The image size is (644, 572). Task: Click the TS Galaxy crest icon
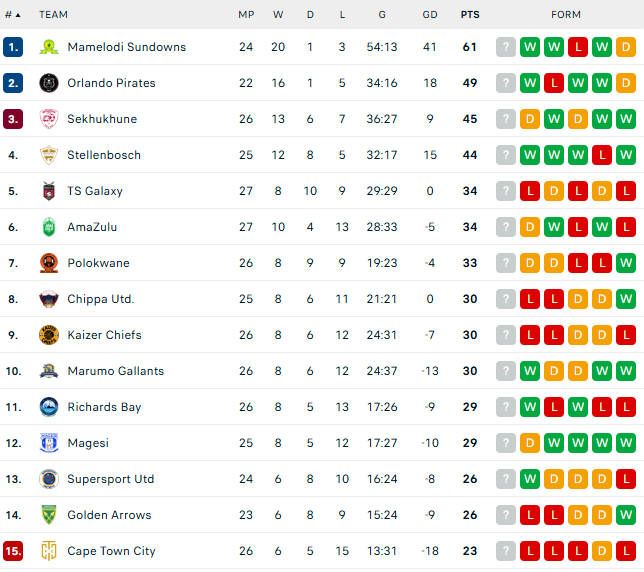pyautogui.click(x=49, y=191)
